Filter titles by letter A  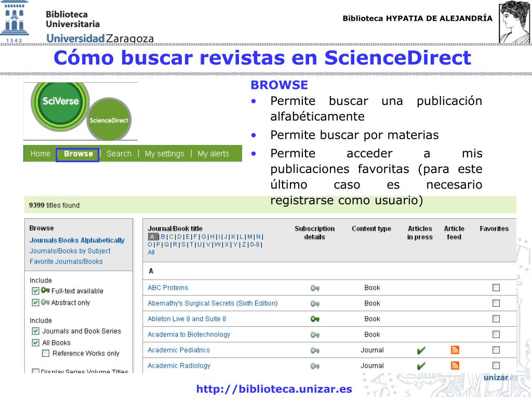(153, 237)
